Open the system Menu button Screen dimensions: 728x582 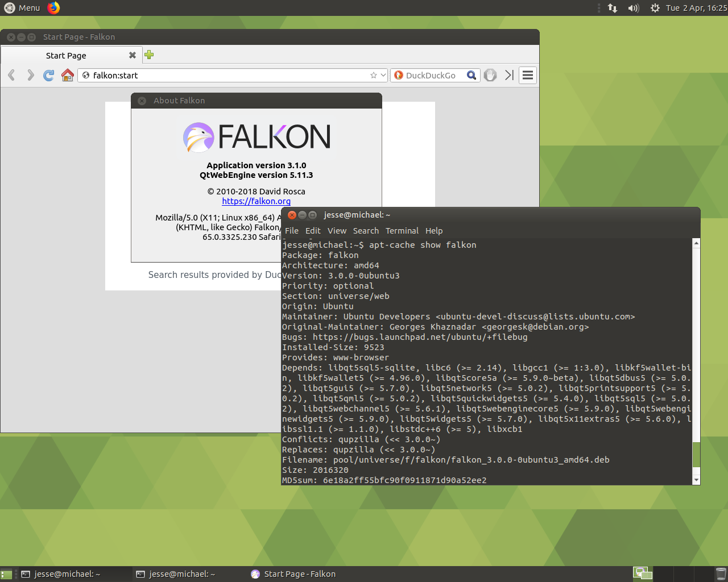[22, 8]
